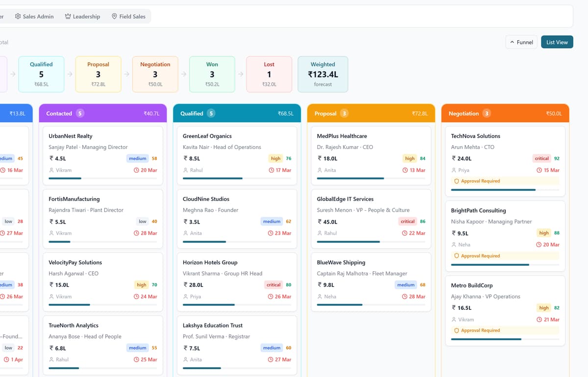Click the person icon beside Anita on MedPlus Healthcare
588x377 pixels.
point(320,170)
